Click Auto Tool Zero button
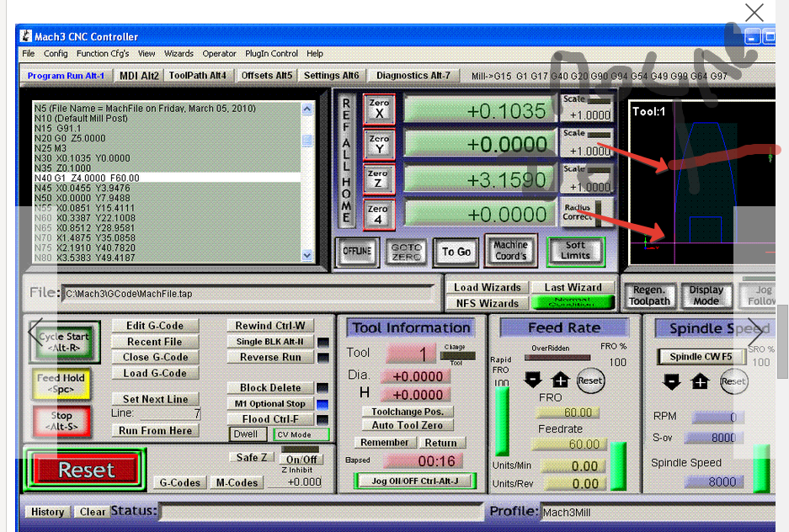 408,425
